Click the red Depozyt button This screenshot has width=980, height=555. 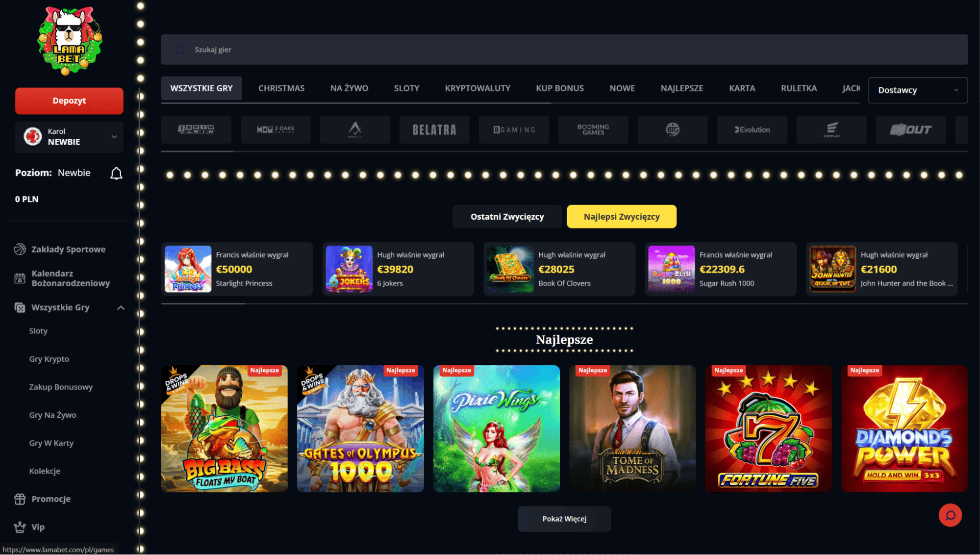(x=69, y=101)
